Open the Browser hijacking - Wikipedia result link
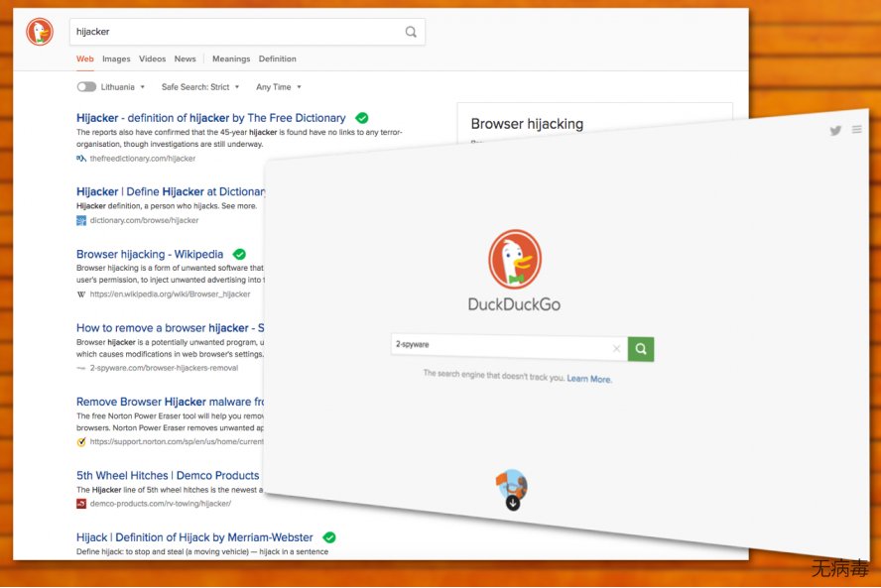 (x=150, y=254)
